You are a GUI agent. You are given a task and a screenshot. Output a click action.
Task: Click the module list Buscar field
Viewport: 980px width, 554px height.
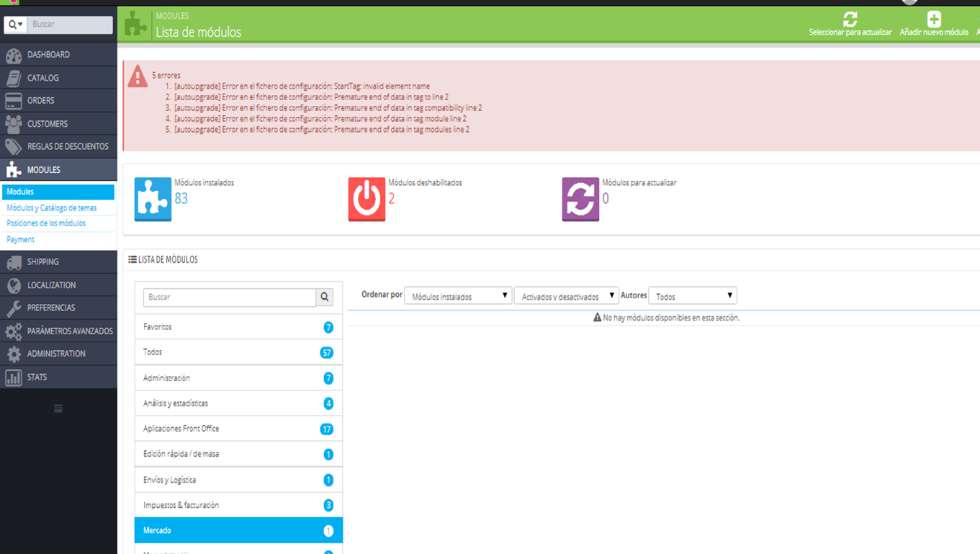230,297
